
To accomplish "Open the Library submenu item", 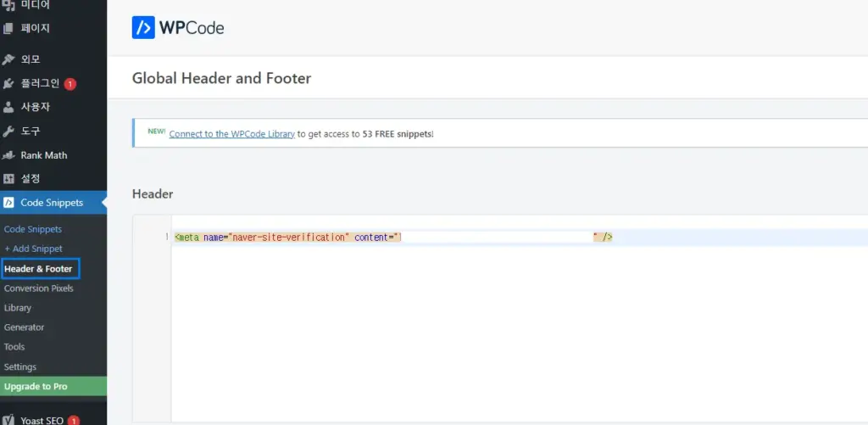I will [x=18, y=308].
